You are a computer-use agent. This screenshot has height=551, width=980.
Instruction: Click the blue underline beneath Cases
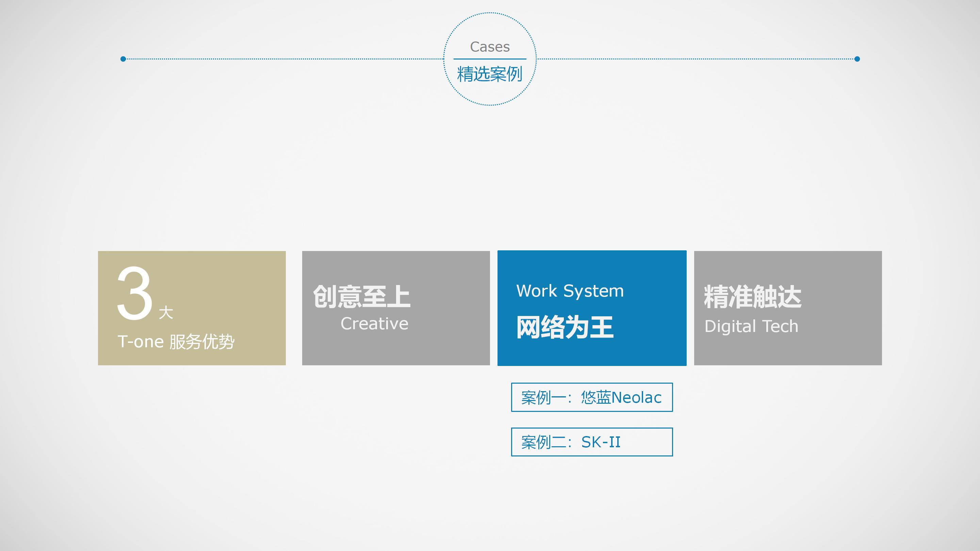coord(490,59)
